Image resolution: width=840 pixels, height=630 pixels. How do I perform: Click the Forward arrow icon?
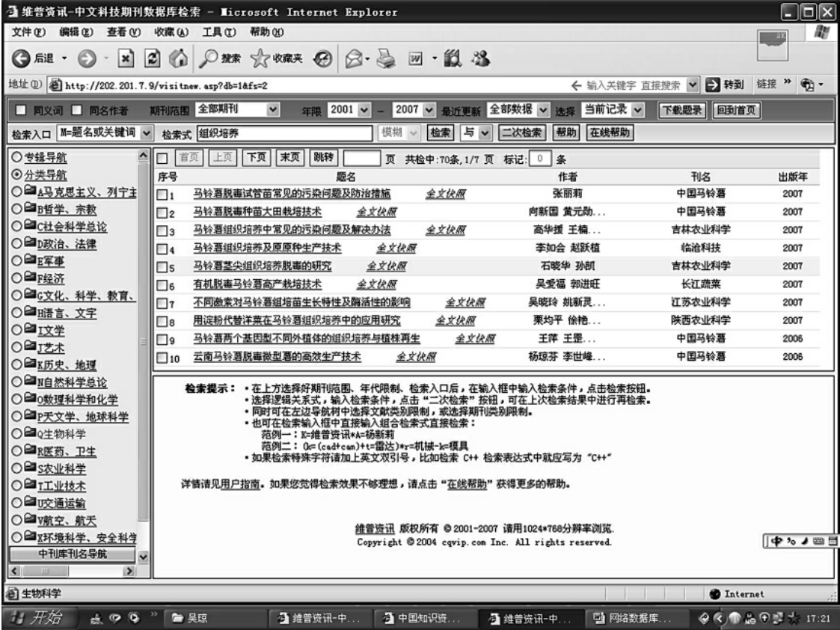[87, 58]
